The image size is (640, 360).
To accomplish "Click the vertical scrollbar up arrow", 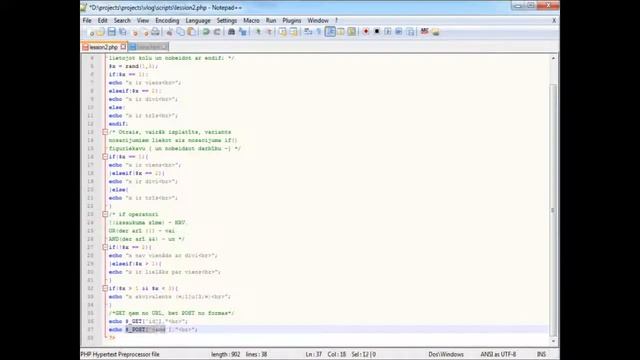I will point(553,58).
